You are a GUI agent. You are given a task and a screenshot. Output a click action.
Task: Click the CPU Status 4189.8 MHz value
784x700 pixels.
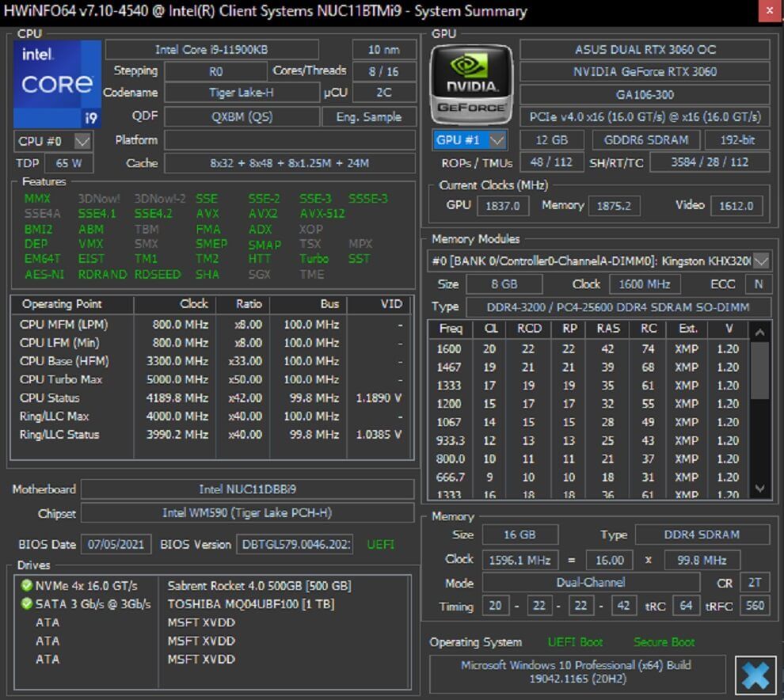pyautogui.click(x=177, y=398)
